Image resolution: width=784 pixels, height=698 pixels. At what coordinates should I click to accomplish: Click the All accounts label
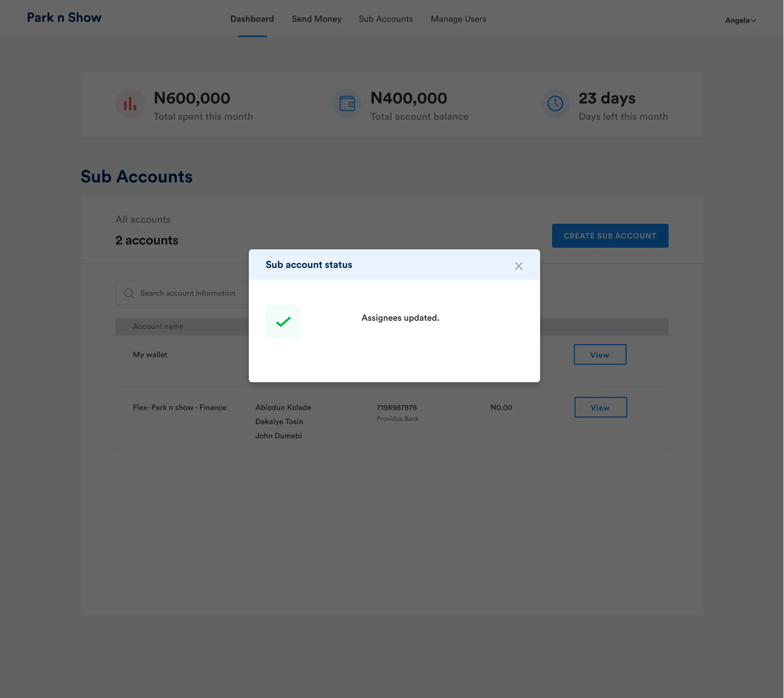(143, 219)
